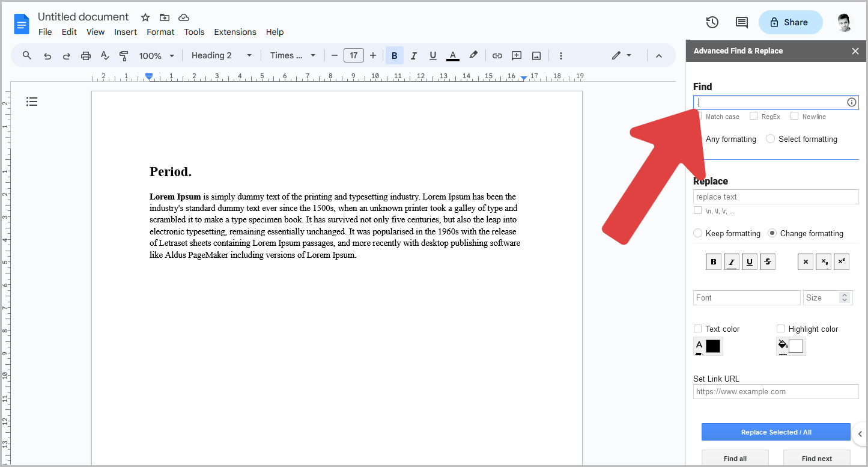
Task: Open the File menu
Action: click(45, 32)
